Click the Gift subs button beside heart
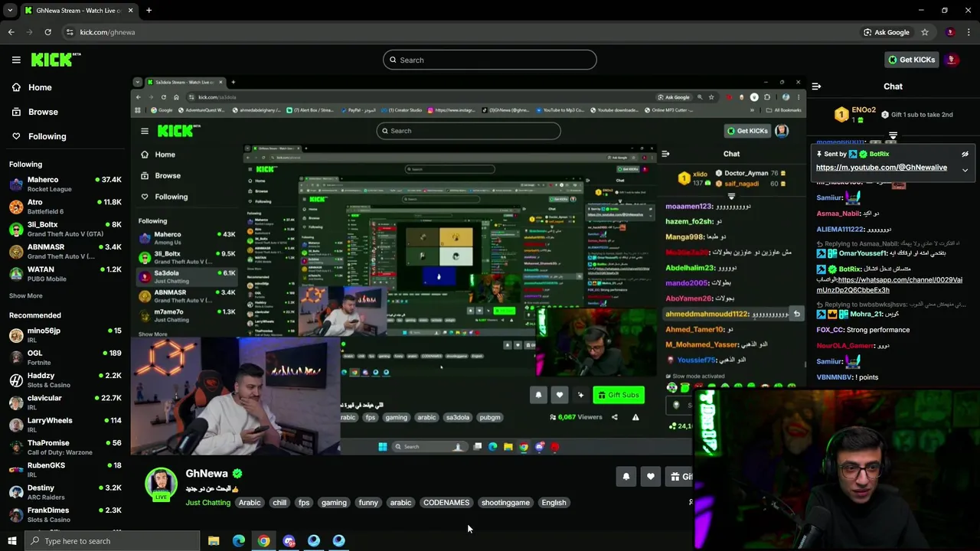Viewport: 980px width, 551px height. (679, 477)
